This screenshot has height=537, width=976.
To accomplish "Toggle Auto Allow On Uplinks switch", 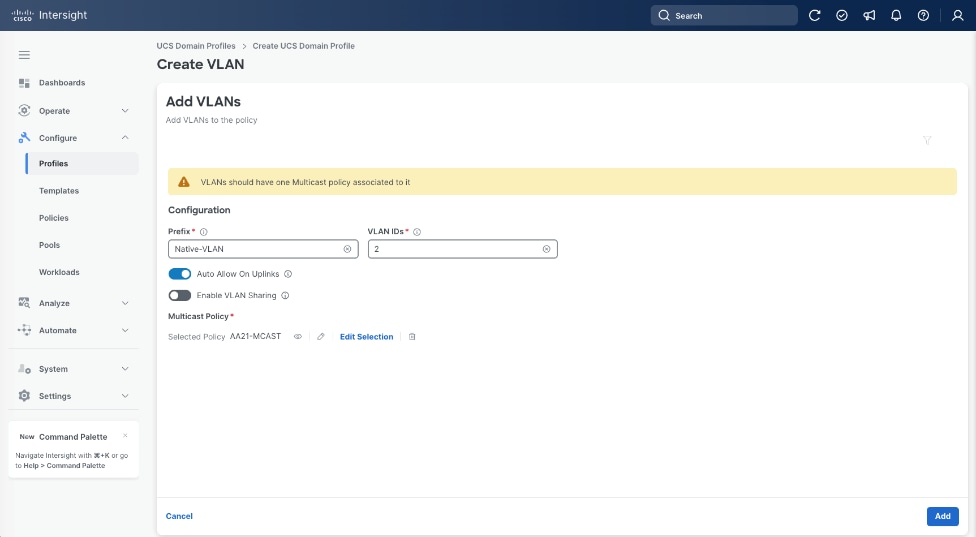I will [179, 274].
